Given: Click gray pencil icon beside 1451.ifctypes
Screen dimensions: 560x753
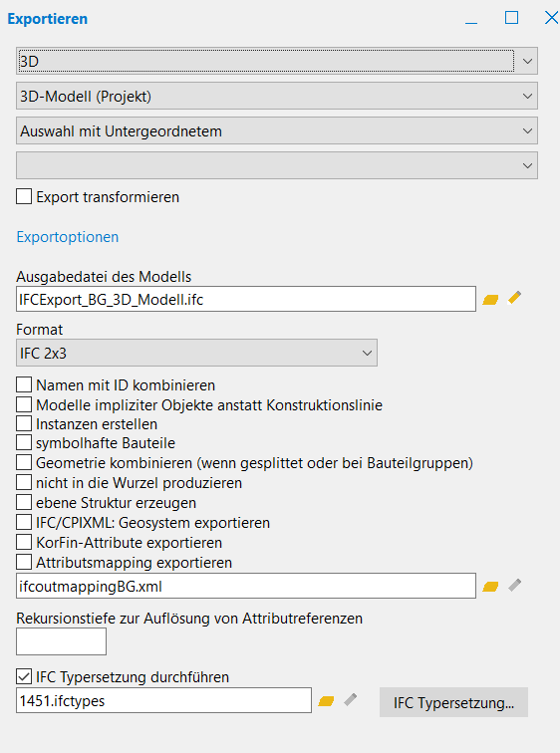Looking at the screenshot, I should point(351,699).
